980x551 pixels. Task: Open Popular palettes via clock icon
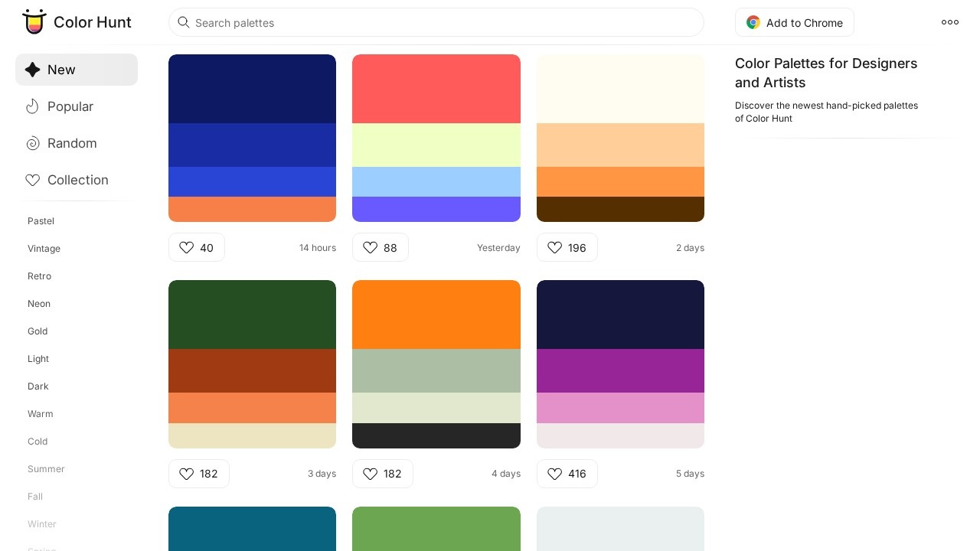[32, 106]
